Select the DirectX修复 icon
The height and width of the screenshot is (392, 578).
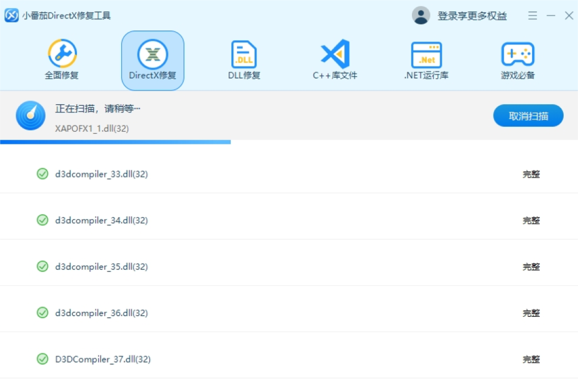tap(153, 54)
